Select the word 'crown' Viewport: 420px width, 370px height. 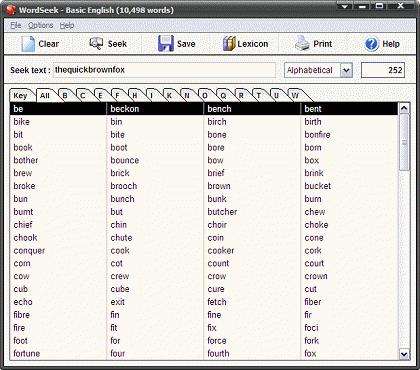click(x=316, y=276)
